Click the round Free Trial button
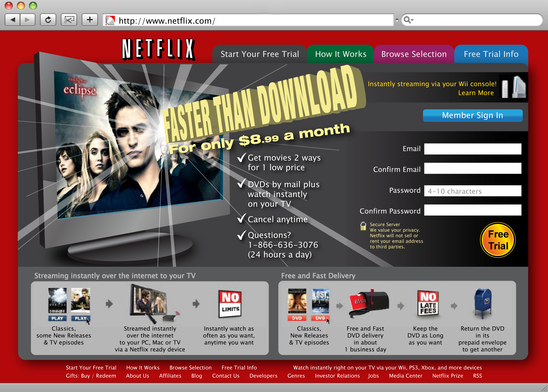 coord(498,240)
